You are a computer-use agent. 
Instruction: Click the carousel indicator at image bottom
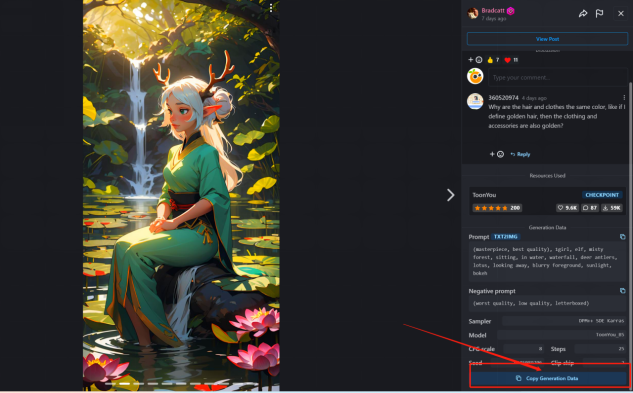tap(181, 383)
